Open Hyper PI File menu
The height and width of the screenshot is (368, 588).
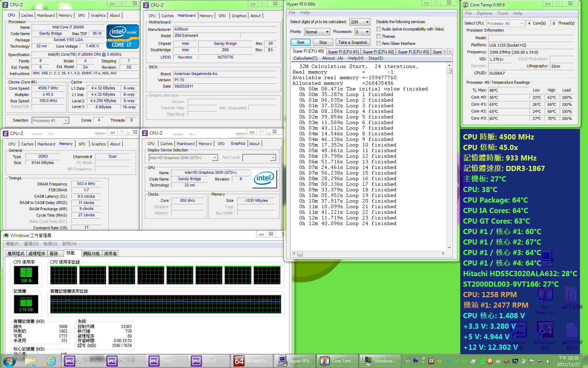pos(292,13)
